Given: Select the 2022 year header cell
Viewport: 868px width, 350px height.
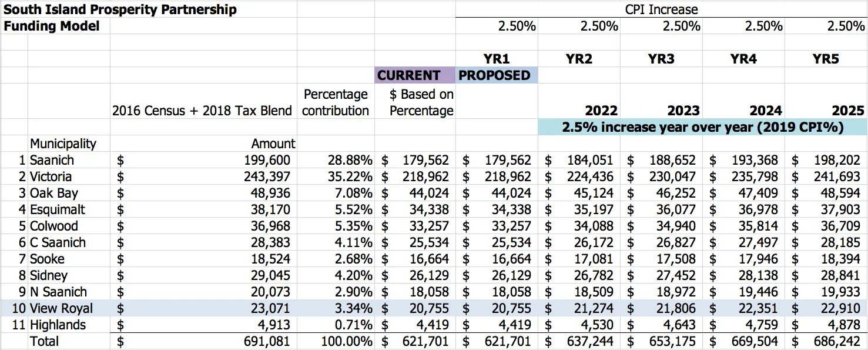Looking at the screenshot, I should point(601,111).
